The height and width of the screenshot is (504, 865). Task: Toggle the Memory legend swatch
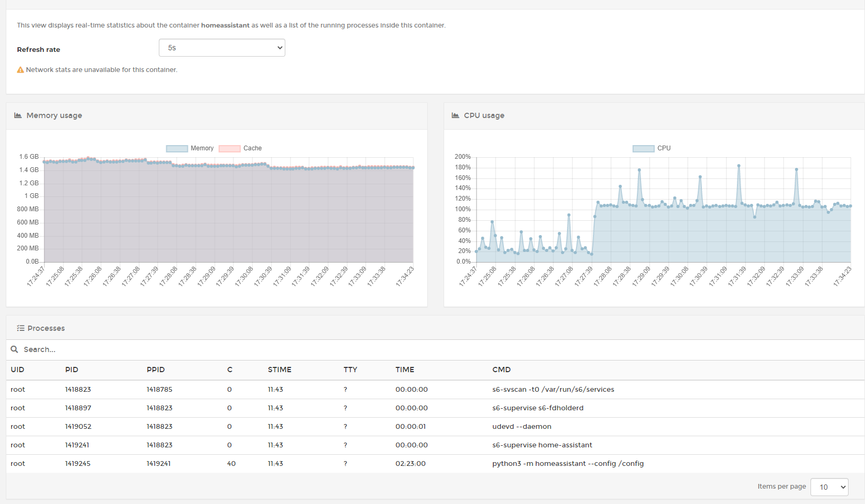point(177,148)
